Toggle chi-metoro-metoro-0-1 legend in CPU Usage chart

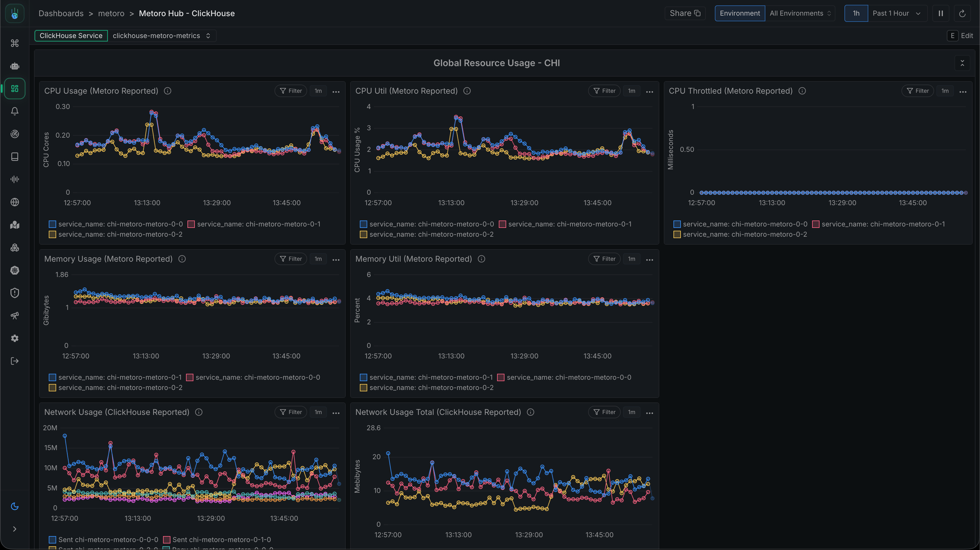click(x=254, y=224)
